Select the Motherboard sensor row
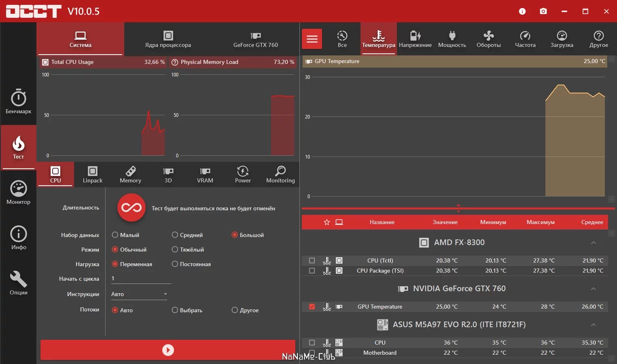This screenshot has width=617, height=364. [455, 353]
